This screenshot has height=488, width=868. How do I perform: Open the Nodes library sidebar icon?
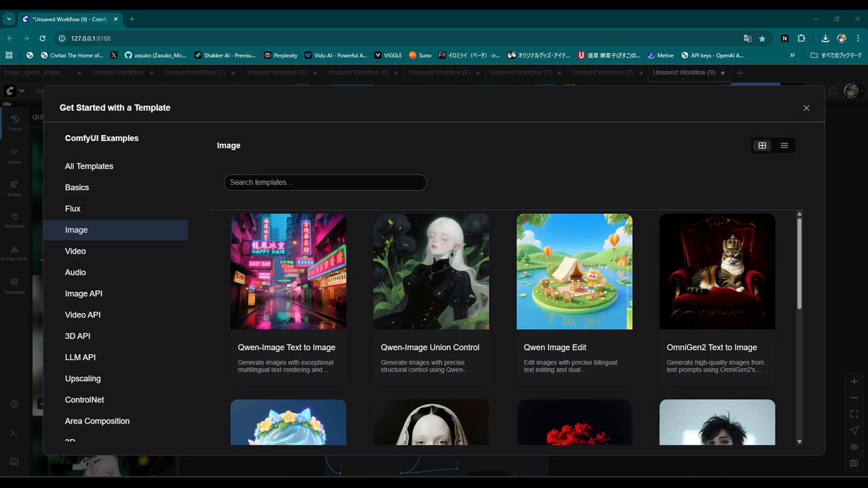(14, 155)
